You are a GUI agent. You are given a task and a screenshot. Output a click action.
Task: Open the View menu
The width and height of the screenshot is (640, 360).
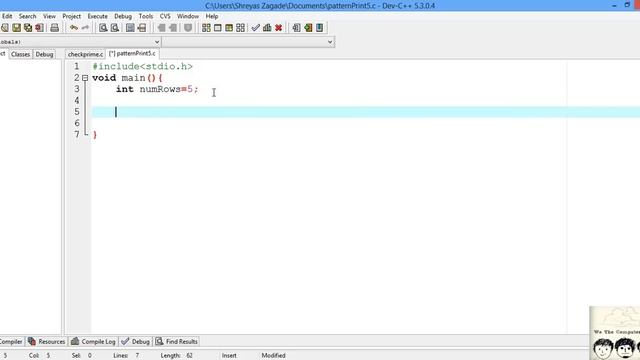49,16
